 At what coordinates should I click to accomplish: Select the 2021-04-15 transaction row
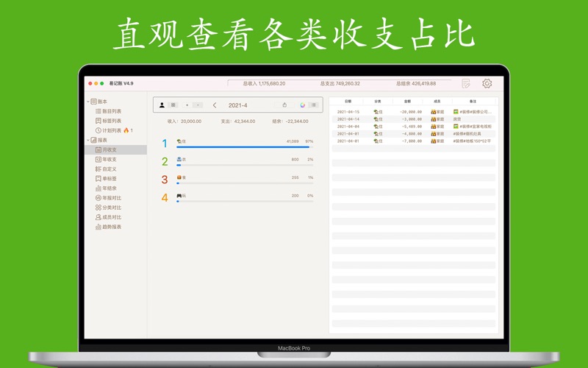click(414, 112)
